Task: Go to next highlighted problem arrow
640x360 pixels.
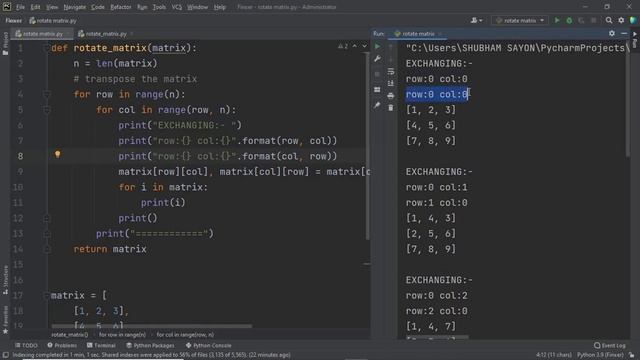Action: point(364,47)
